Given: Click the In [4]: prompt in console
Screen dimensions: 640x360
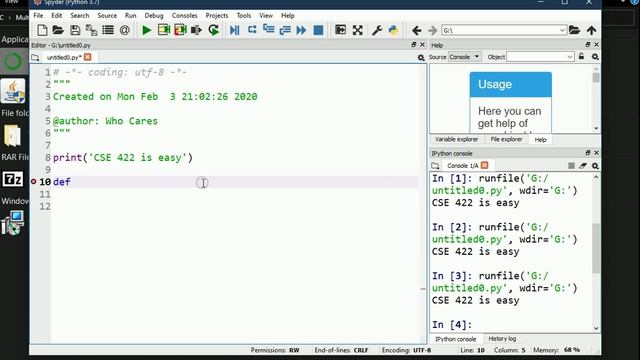Looking at the screenshot, I should pos(452,325).
